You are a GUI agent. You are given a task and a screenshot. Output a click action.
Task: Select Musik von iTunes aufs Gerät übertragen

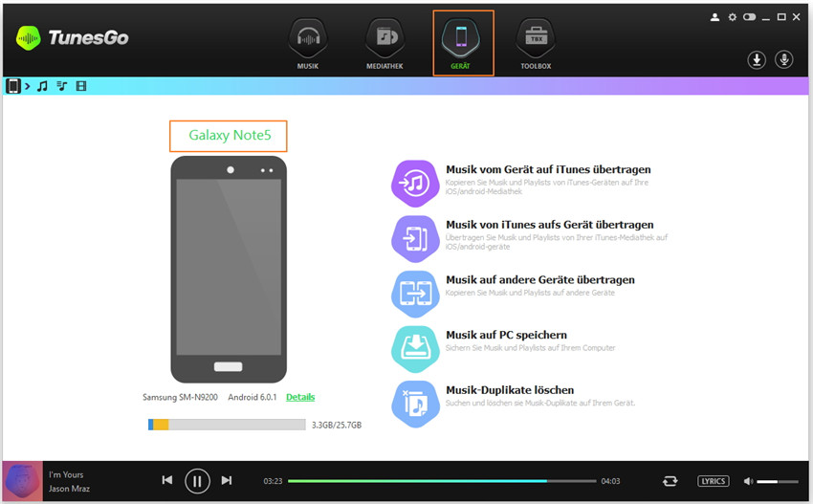click(x=550, y=225)
